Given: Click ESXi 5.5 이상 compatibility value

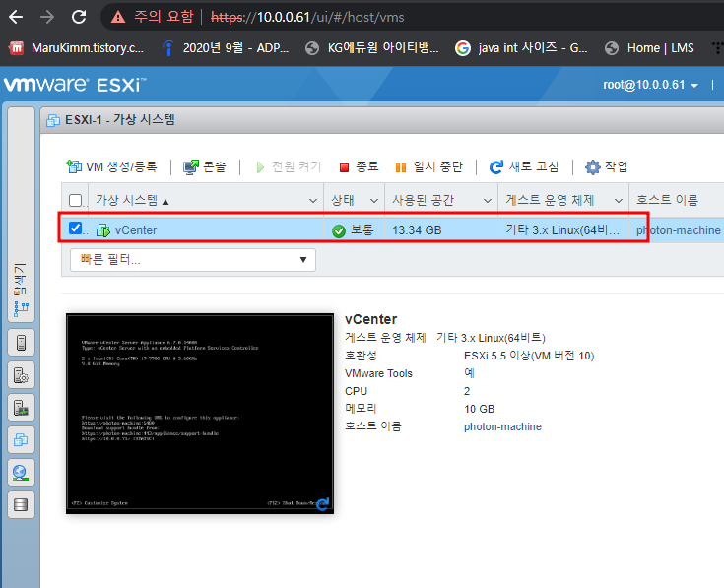Looking at the screenshot, I should pyautogui.click(x=529, y=356).
